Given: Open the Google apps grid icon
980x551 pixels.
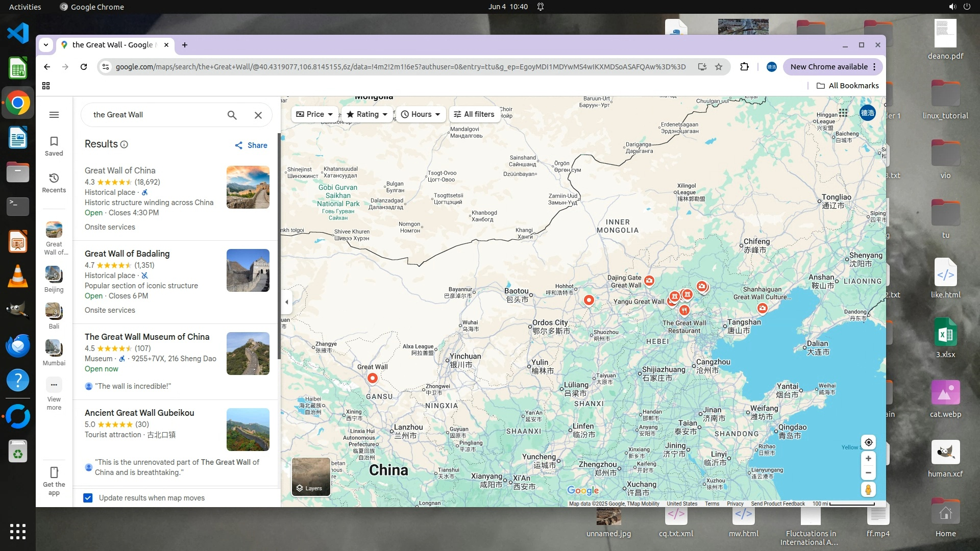Looking at the screenshot, I should 843,113.
